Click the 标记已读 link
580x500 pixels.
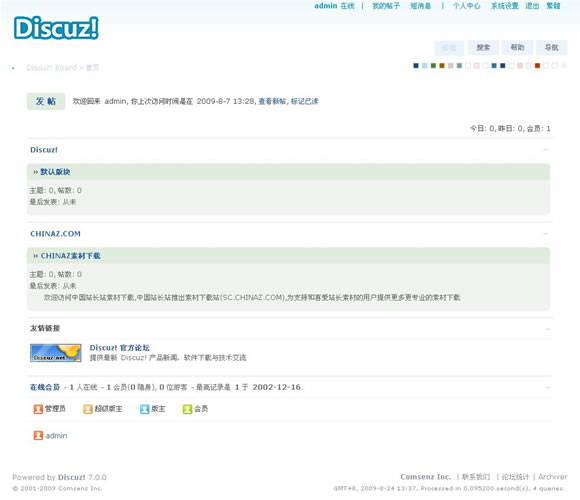pyautogui.click(x=304, y=101)
